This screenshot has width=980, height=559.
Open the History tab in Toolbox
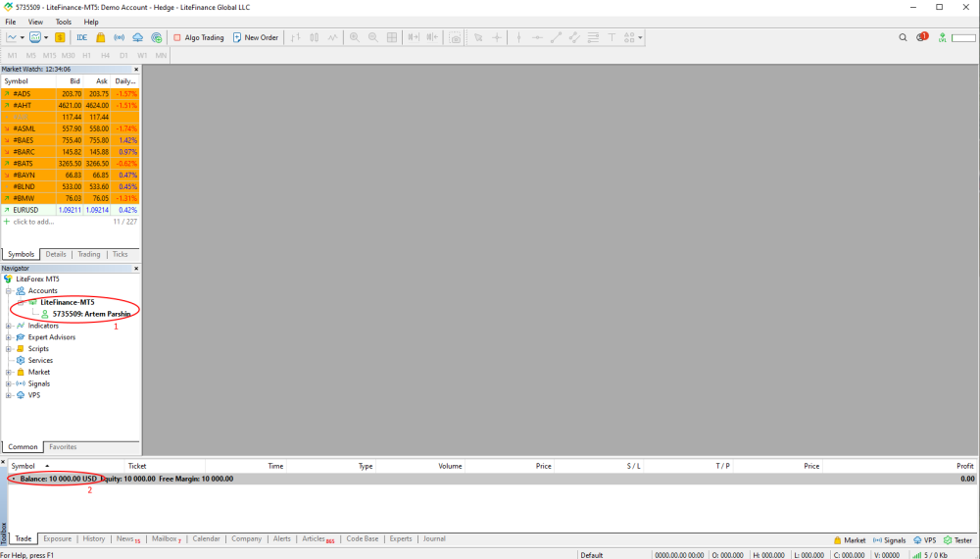point(94,539)
